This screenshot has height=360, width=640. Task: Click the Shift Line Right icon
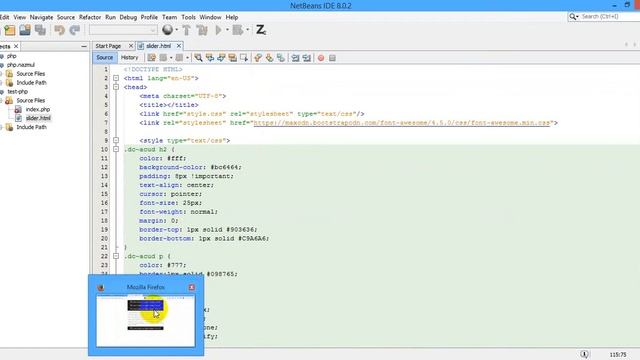point(307,58)
